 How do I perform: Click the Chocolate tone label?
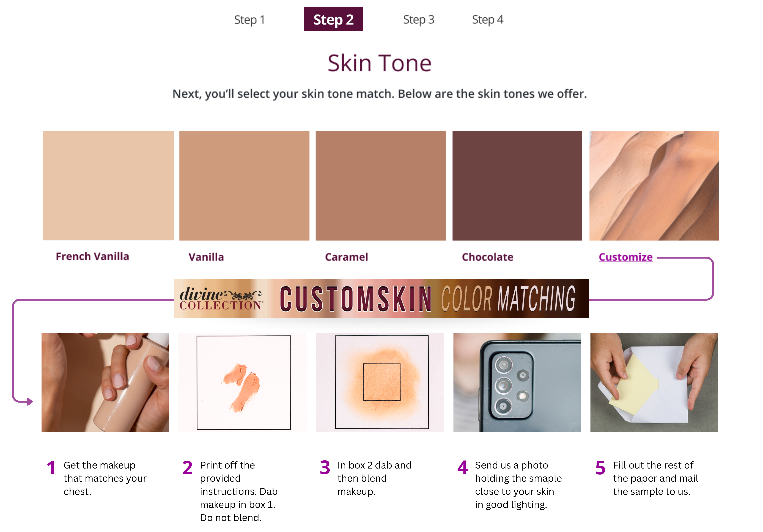pos(487,257)
